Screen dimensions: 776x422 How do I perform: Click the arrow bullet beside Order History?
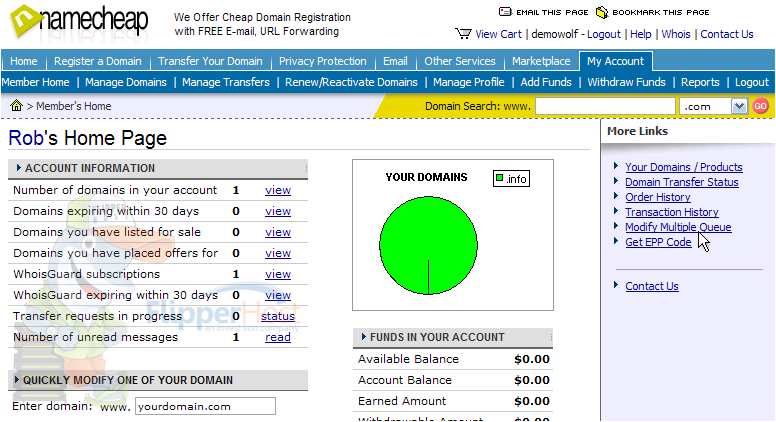pos(616,196)
